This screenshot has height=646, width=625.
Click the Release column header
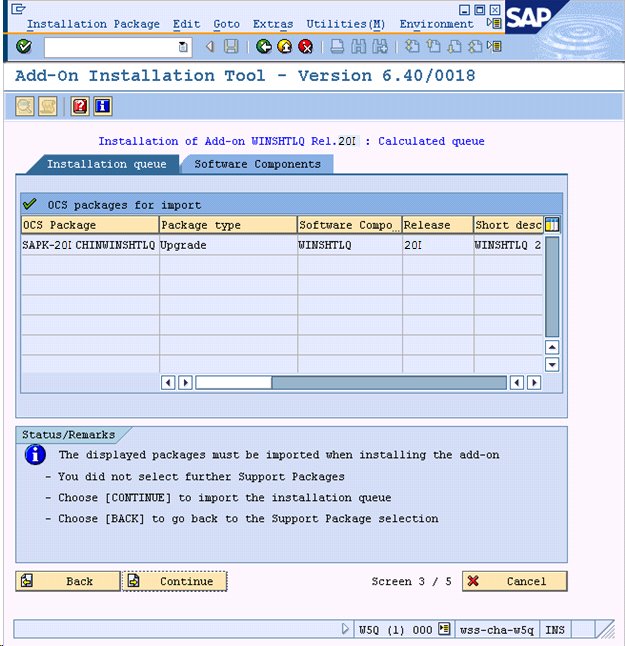click(438, 225)
